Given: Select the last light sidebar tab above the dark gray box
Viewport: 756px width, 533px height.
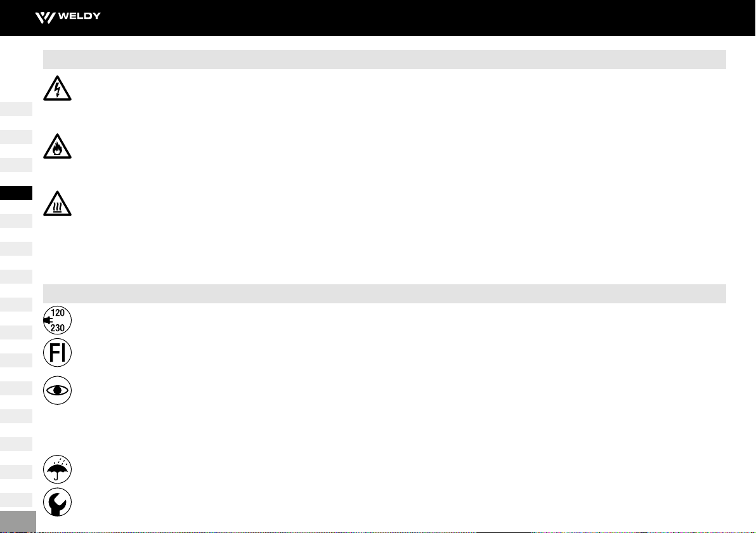Looking at the screenshot, I should point(16,500).
